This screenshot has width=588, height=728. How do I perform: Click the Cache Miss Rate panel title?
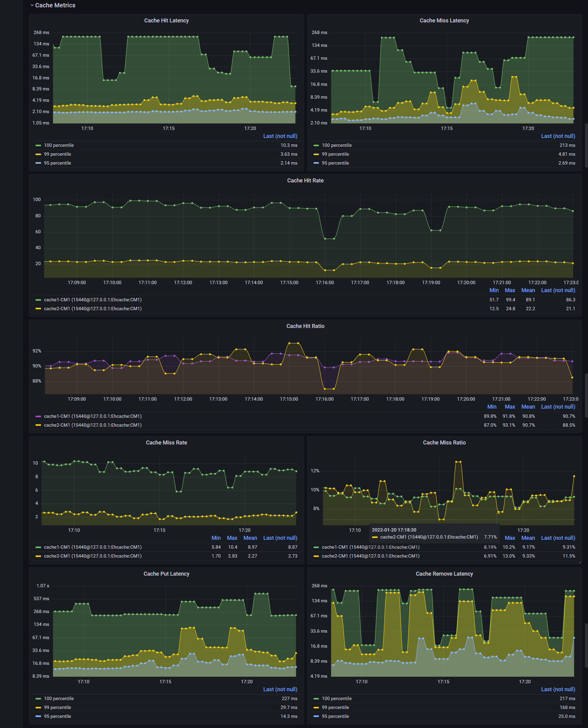166,443
